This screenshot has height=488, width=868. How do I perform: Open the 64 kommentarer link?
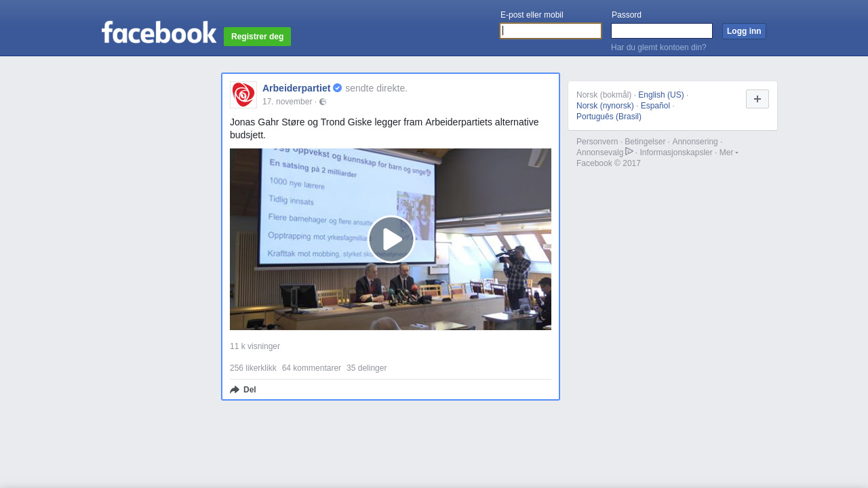coord(311,368)
